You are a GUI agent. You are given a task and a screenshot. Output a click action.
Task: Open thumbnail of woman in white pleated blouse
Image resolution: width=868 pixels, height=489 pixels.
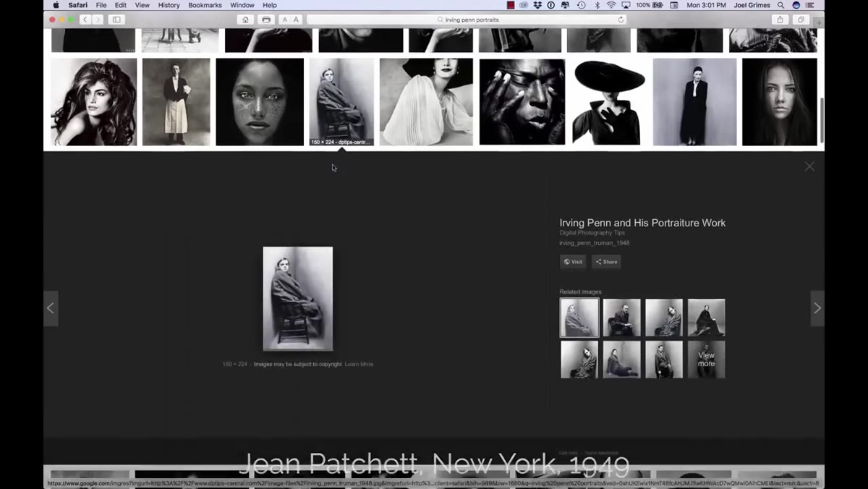point(426,102)
